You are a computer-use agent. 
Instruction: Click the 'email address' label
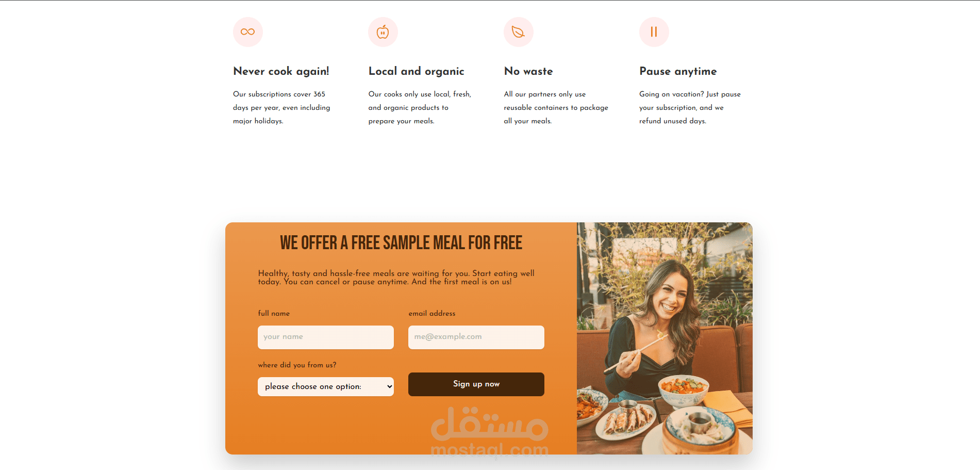[x=432, y=313]
